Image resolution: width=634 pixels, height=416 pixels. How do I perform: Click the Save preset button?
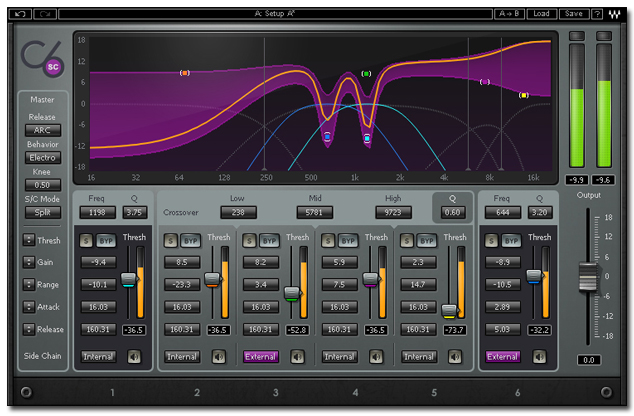tap(574, 14)
